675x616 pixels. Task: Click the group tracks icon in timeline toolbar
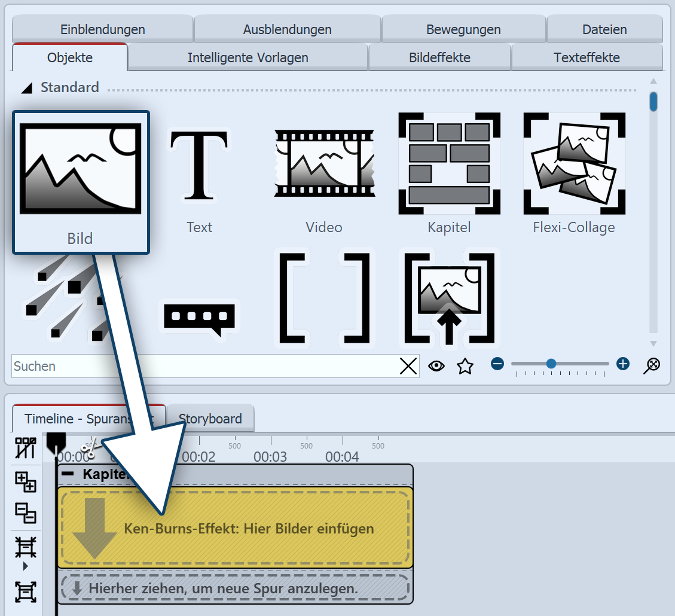[26, 481]
